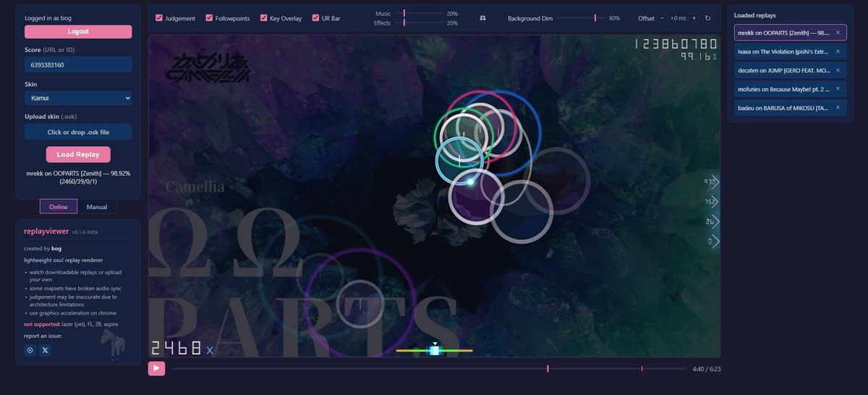Remove the Ivaxa on The Violation replay
868x395 pixels.
coord(838,51)
